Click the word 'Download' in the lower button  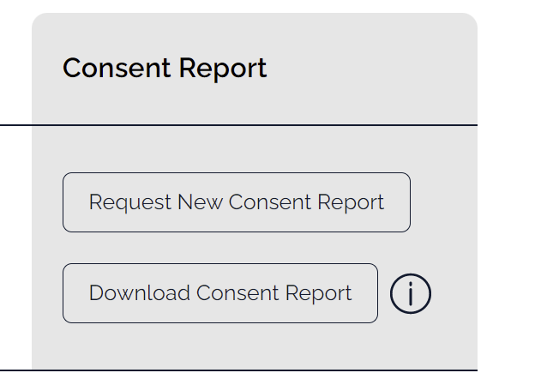139,293
